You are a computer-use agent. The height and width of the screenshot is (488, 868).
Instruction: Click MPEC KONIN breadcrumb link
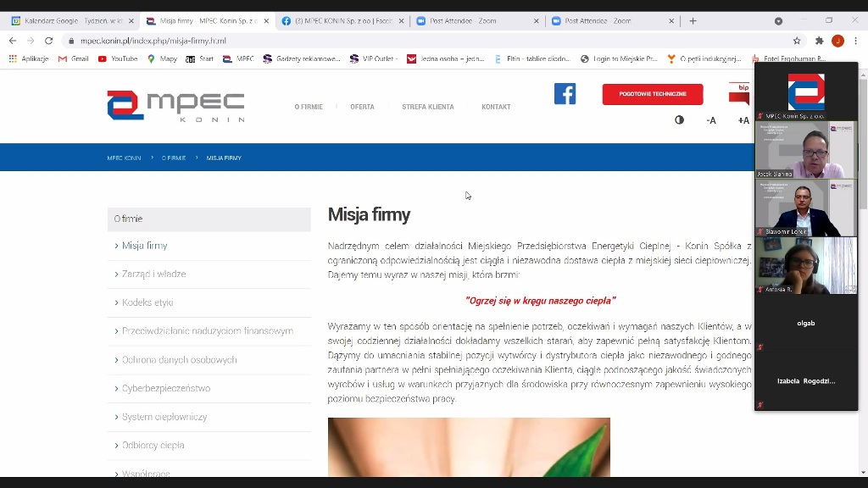[x=124, y=158]
